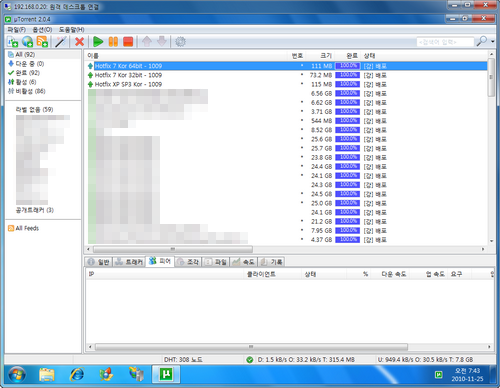
Task: Click green network status check icon
Action: point(250,360)
